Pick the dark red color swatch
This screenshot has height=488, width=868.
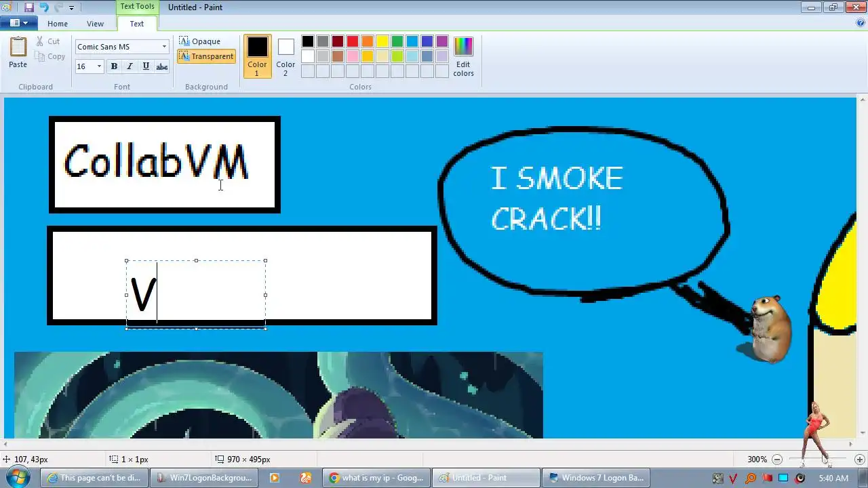[x=338, y=42]
